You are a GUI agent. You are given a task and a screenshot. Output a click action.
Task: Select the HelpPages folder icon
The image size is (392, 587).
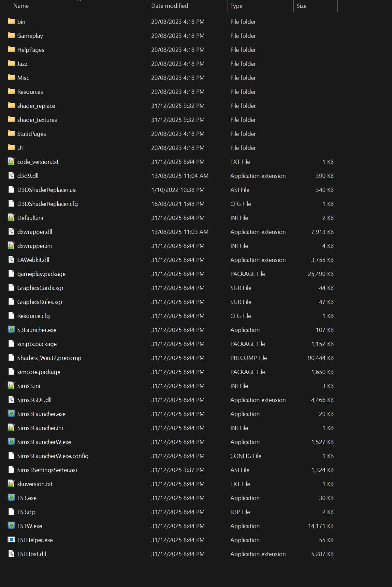(11, 50)
